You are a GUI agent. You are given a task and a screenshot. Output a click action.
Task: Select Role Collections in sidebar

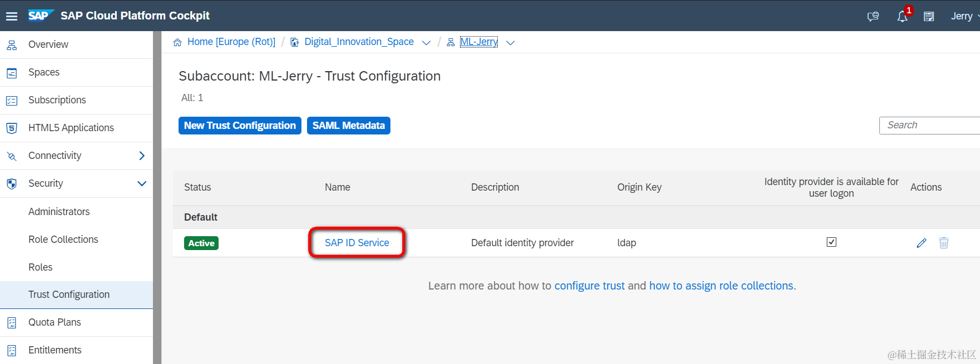click(x=63, y=240)
